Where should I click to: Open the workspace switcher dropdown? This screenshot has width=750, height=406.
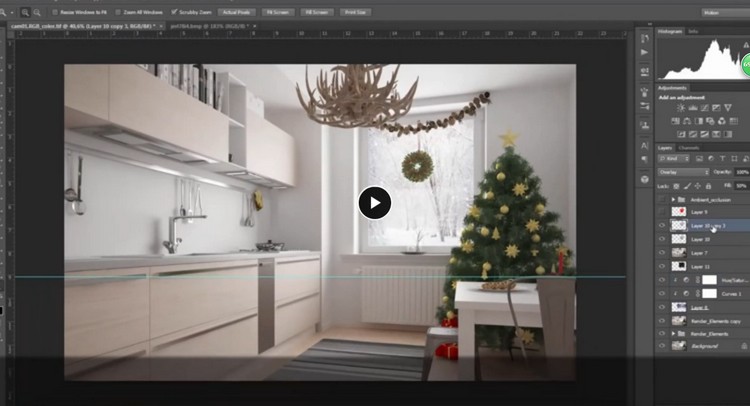[x=726, y=12]
